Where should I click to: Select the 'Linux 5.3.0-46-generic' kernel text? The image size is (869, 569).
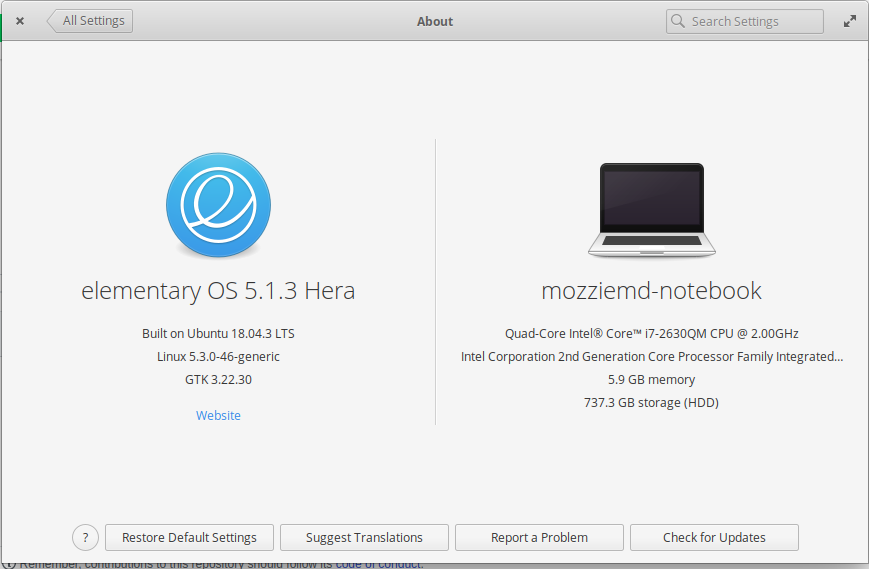point(218,357)
